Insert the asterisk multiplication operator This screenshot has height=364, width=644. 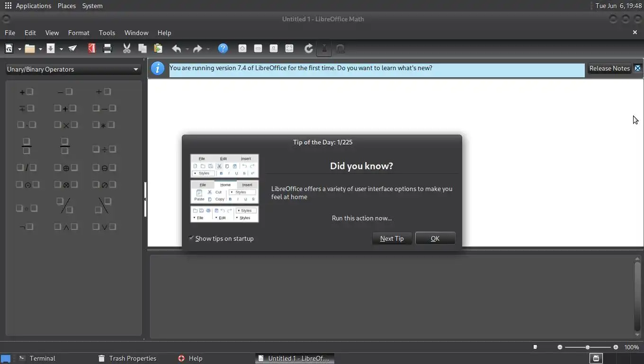click(104, 125)
